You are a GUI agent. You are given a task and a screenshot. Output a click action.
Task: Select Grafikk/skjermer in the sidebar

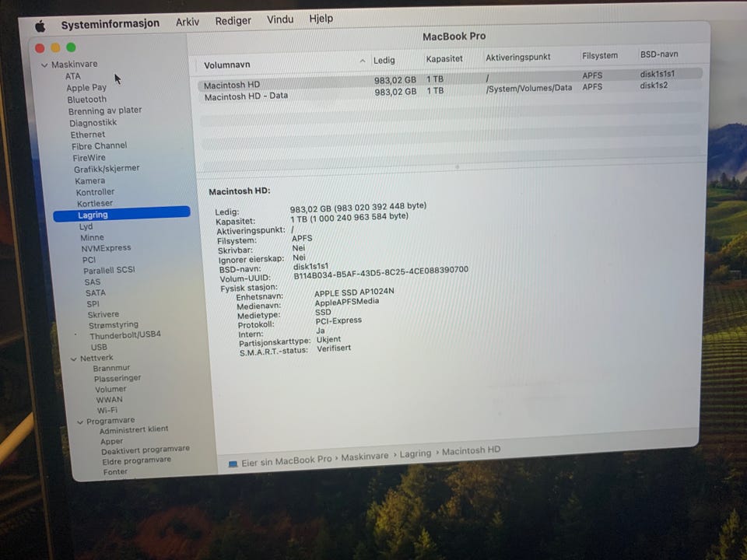(x=107, y=169)
